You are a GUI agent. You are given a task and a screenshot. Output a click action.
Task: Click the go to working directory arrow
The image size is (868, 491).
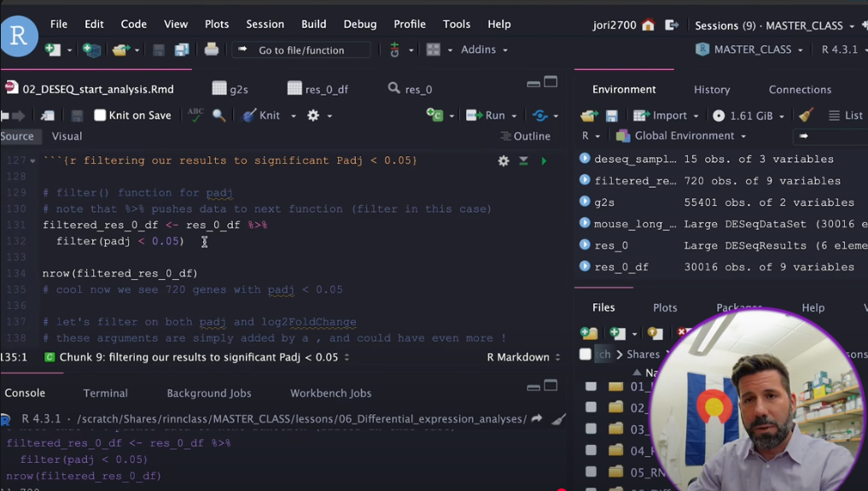pos(536,418)
